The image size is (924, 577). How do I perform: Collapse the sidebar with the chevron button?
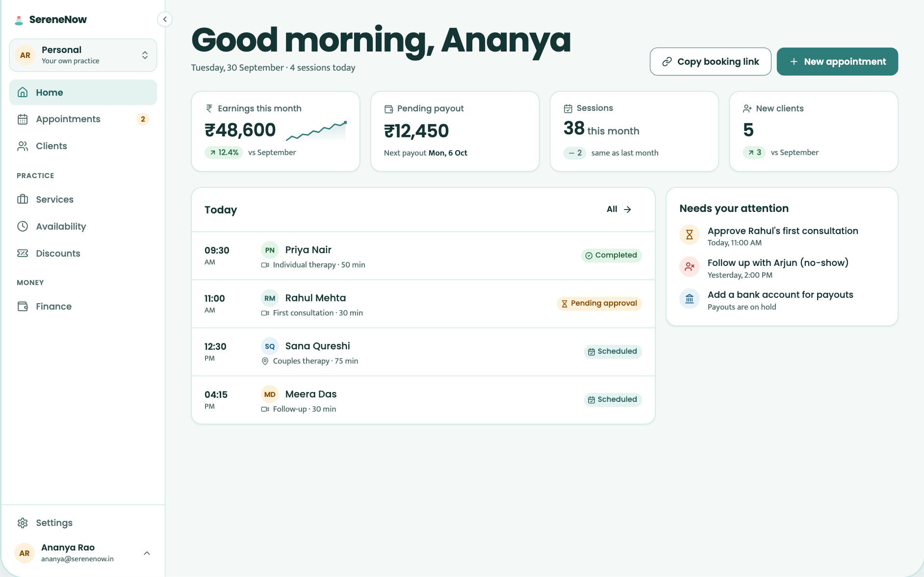(165, 19)
